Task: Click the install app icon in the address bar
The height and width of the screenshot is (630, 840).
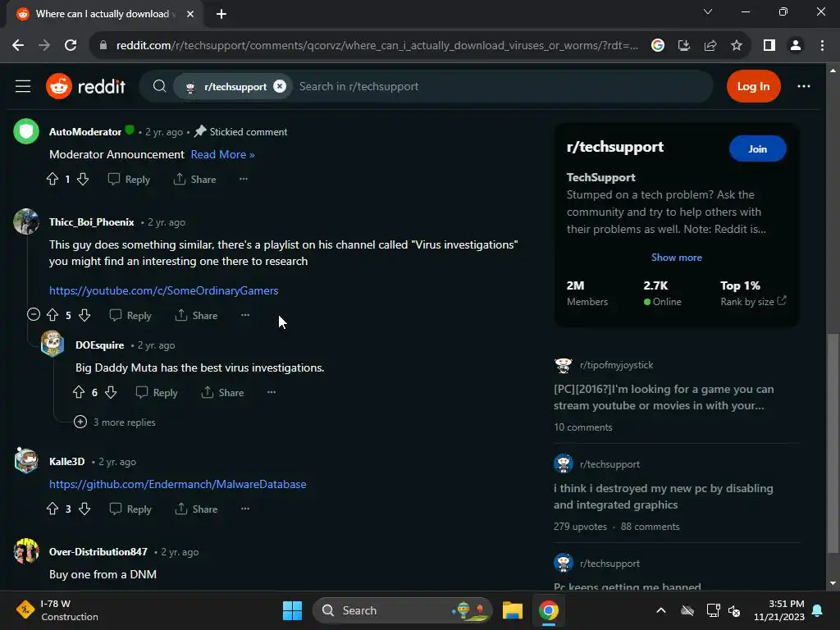Action: point(683,45)
